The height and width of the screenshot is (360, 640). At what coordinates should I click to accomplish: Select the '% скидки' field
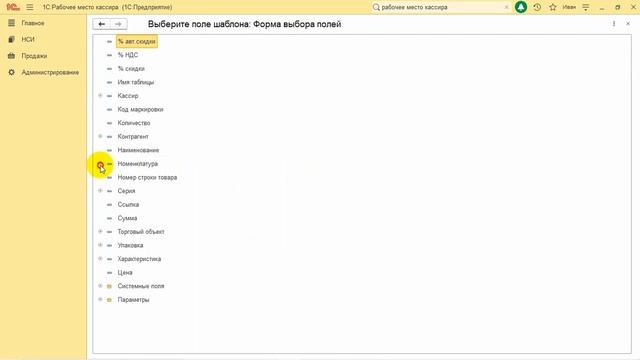(131, 69)
